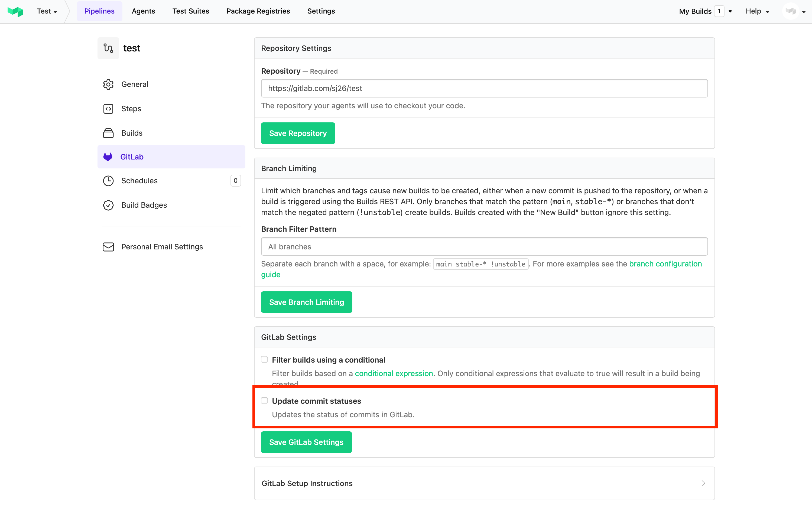Open Schedules via the clock icon
Viewport: 812px width, 521px height.
coord(108,181)
